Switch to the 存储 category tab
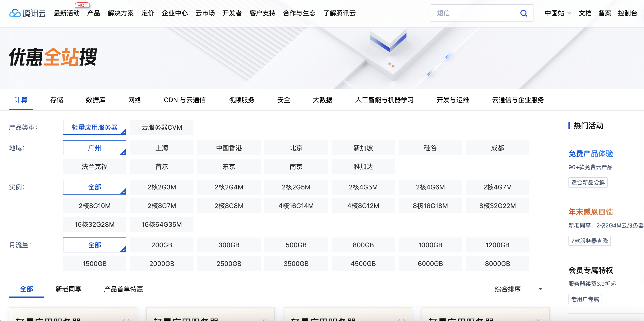The height and width of the screenshot is (321, 644). (57, 100)
